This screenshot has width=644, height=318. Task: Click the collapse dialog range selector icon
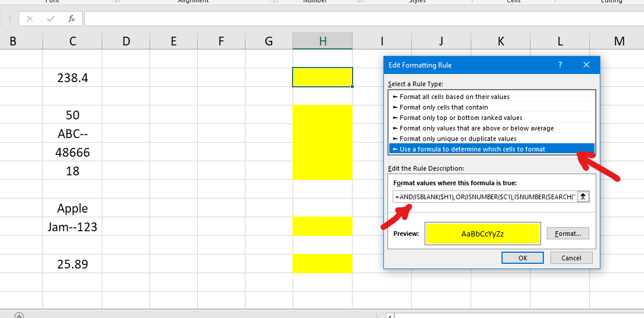click(583, 197)
